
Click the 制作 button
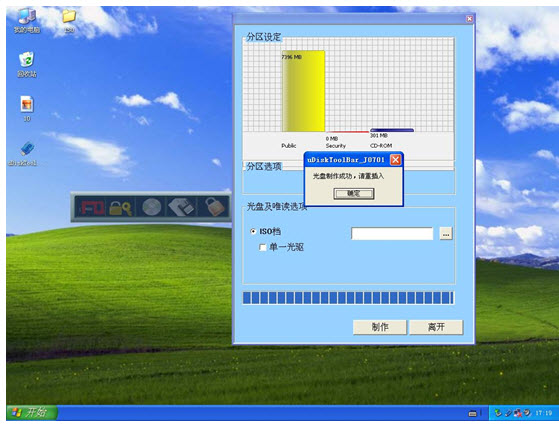pyautogui.click(x=380, y=327)
